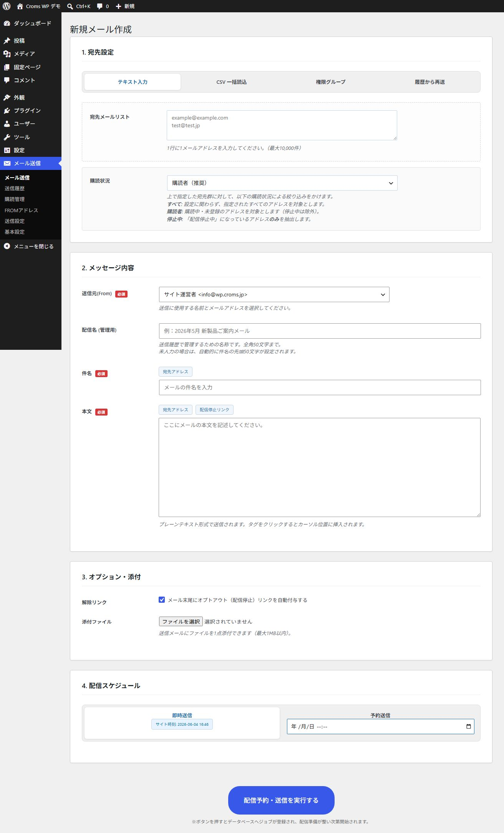Click the 選択されていません file status text
The height and width of the screenshot is (833, 504).
228,622
